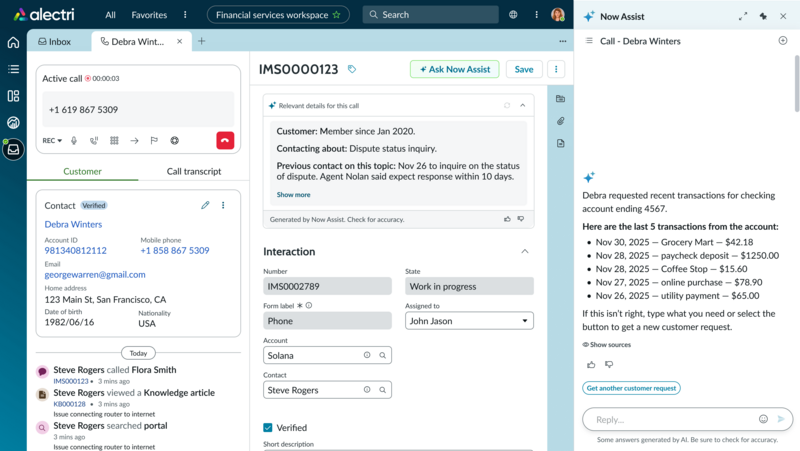Open the user avatar menu

558,14
